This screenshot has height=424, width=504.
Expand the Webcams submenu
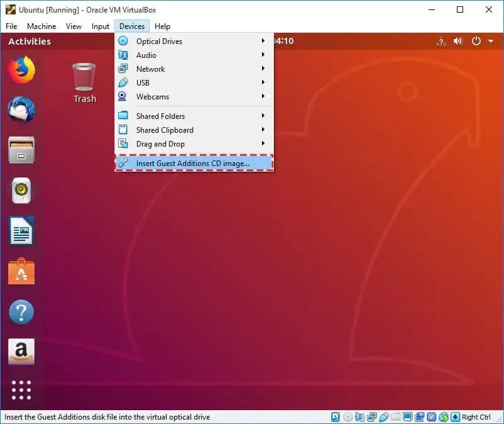pos(194,96)
